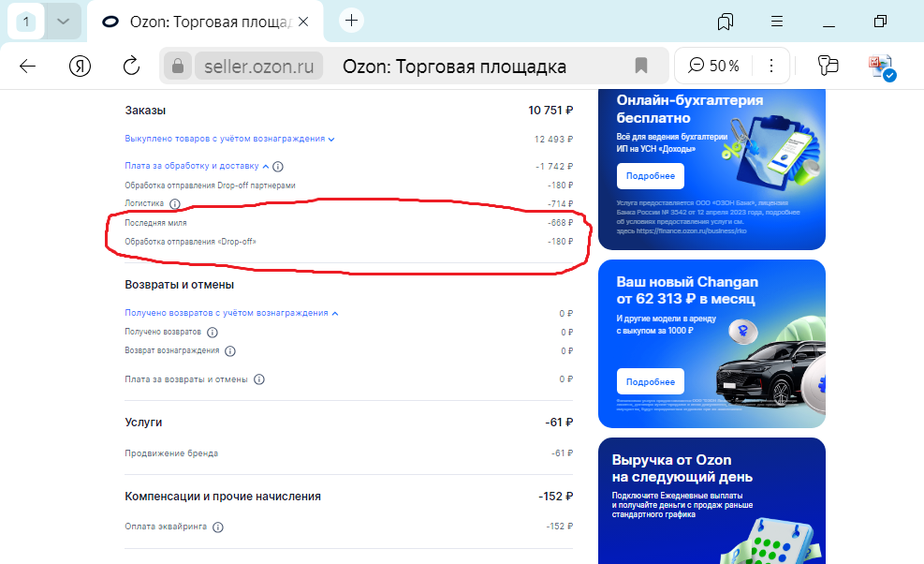Click the -668 ₽ amount
The height and width of the screenshot is (564, 924).
pyautogui.click(x=560, y=222)
